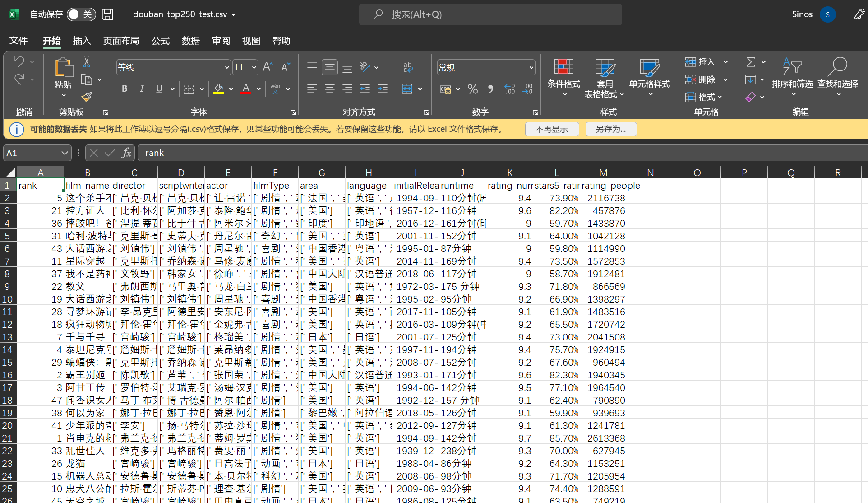
Task: Toggle middle align
Action: (330, 67)
